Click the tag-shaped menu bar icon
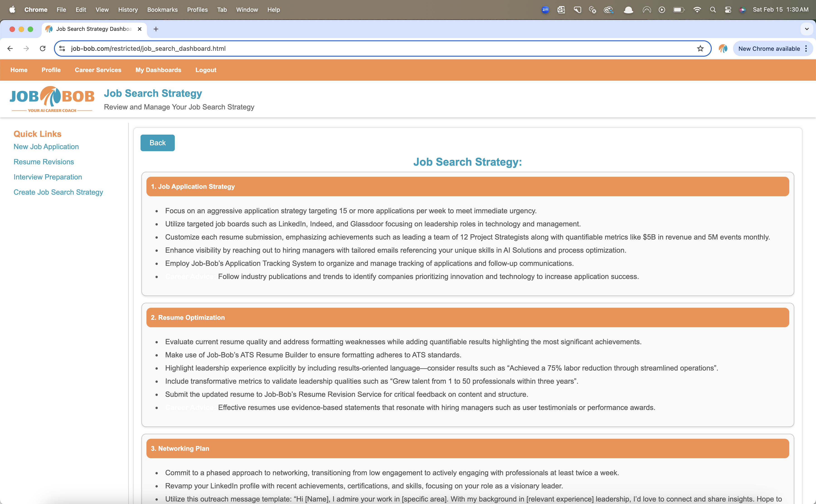816x504 pixels. click(577, 10)
